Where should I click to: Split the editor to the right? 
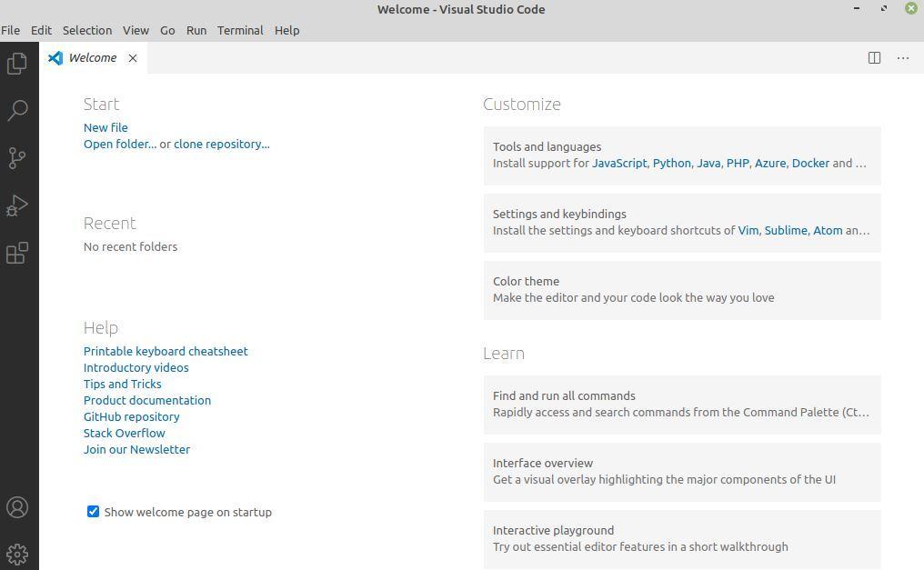pos(874,58)
